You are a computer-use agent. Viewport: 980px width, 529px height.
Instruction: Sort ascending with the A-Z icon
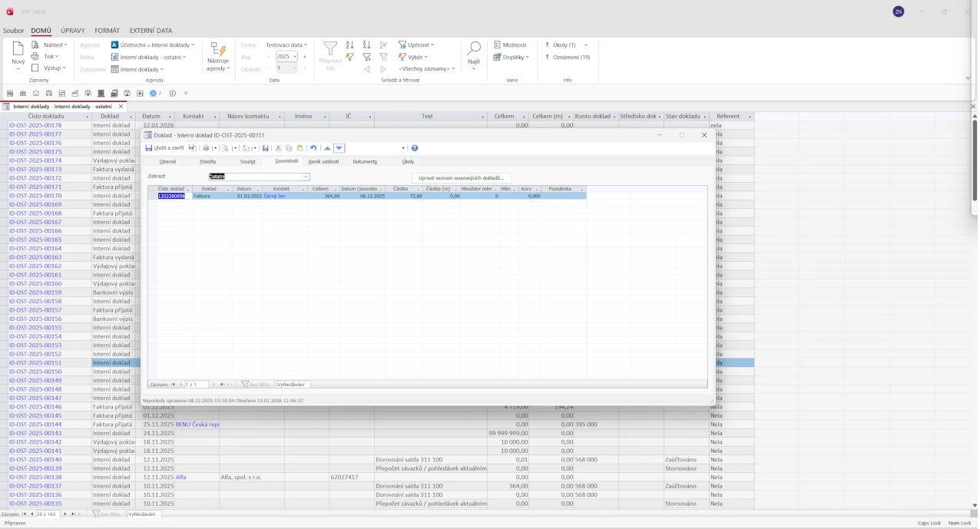(x=350, y=45)
